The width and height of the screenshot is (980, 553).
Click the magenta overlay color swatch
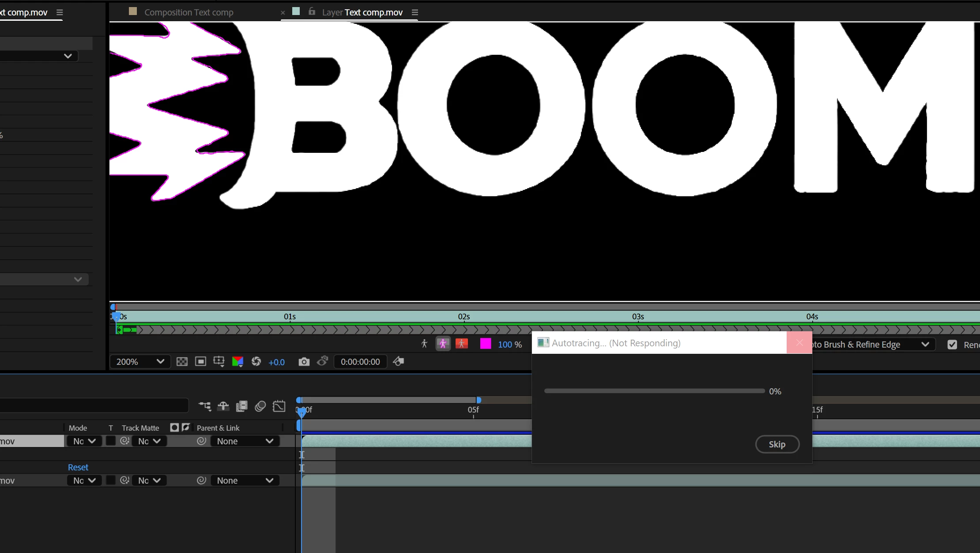pyautogui.click(x=485, y=344)
